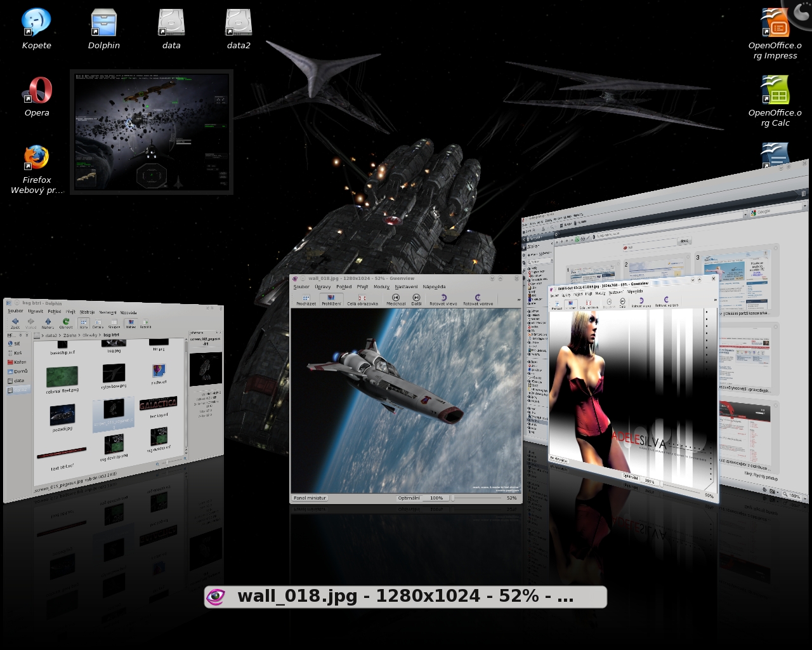Select Síť in Dolphin places panel
The height and width of the screenshot is (650, 812).
click(14, 343)
